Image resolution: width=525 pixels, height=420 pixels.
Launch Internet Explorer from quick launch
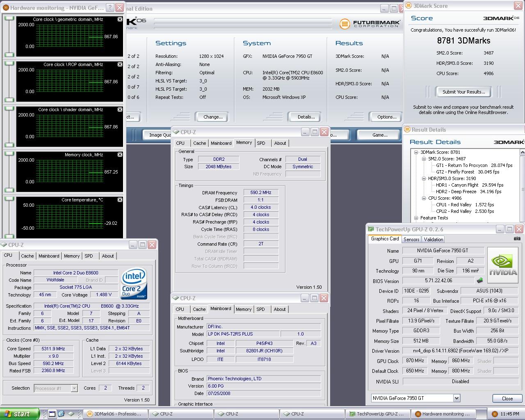(61, 414)
